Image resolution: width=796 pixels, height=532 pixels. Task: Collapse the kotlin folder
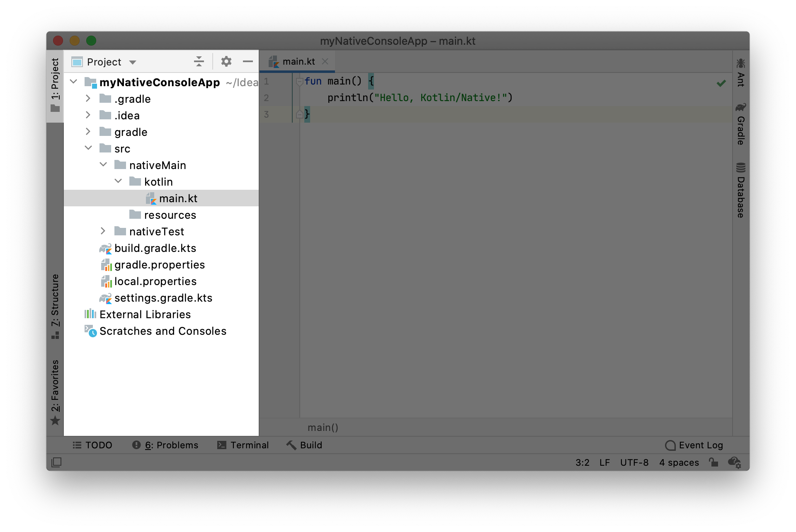click(x=118, y=181)
